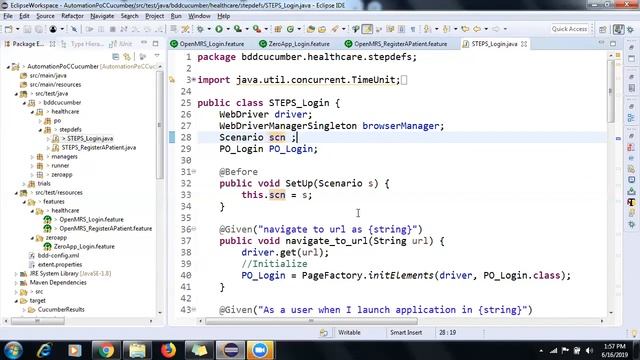The height and width of the screenshot is (360, 640).
Task: Open the Run configurations dropdown arrow
Action: pyautogui.click(x=228, y=29)
